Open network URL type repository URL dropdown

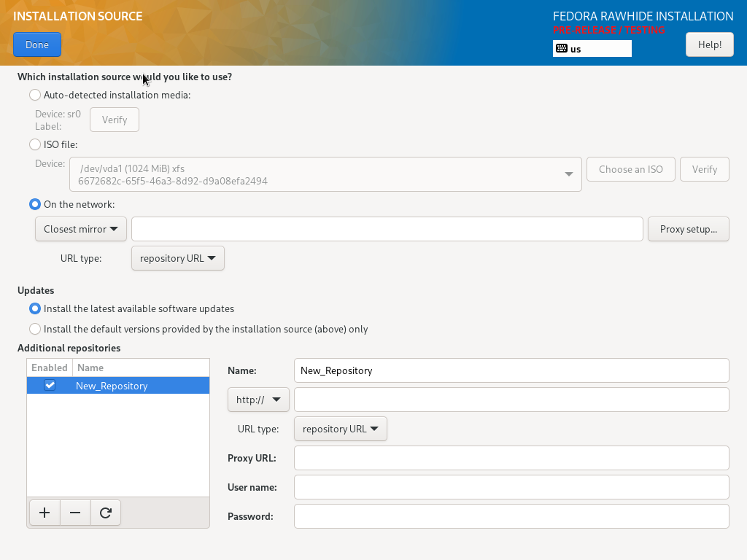(178, 258)
